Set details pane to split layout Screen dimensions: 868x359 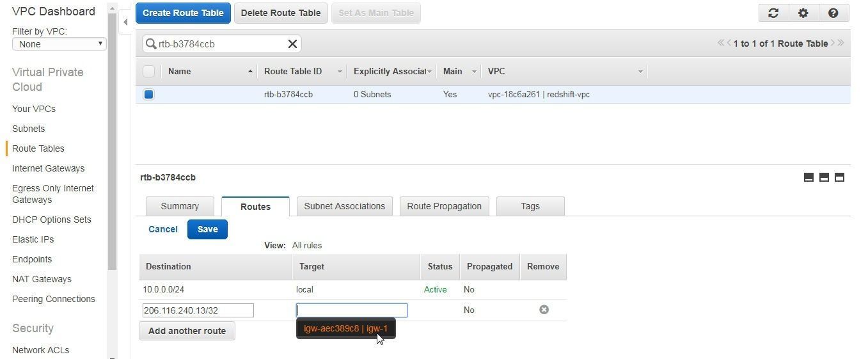point(824,177)
